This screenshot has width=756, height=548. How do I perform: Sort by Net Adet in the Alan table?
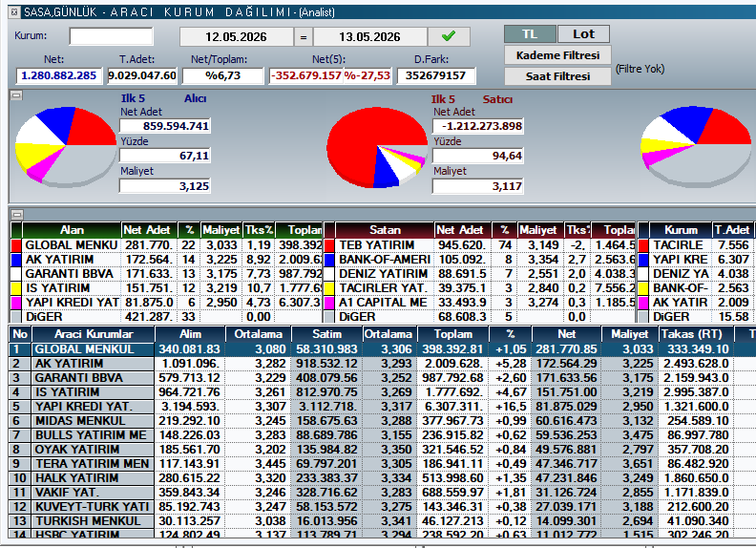click(149, 230)
